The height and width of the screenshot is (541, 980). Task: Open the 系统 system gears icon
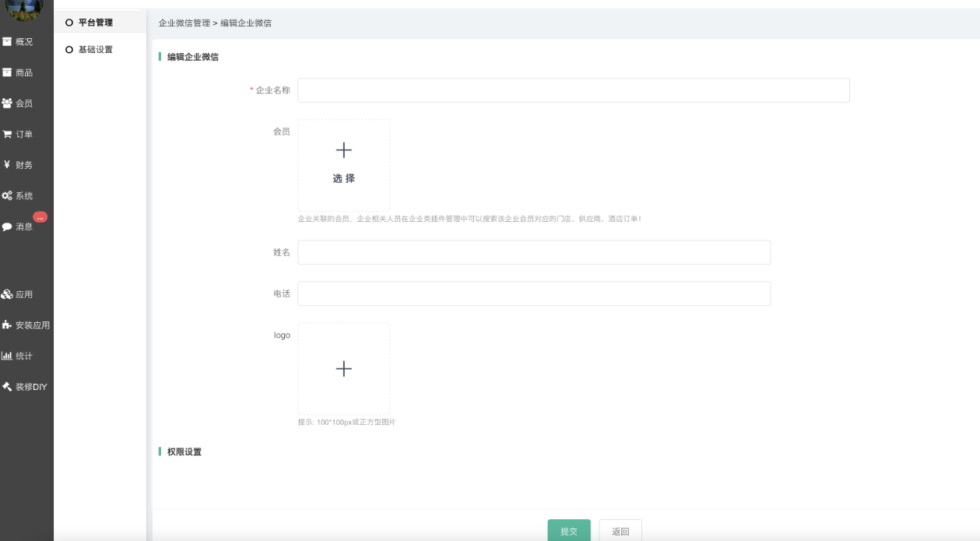click(7, 196)
